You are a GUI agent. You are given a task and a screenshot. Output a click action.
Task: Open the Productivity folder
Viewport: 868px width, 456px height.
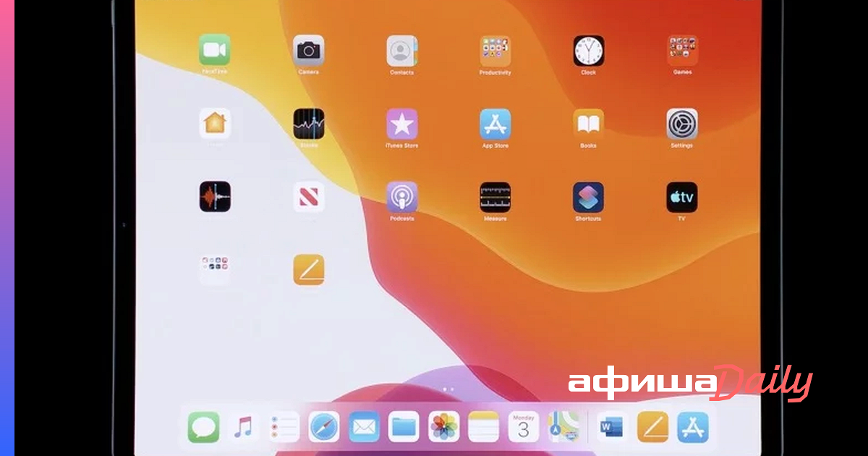coord(495,50)
